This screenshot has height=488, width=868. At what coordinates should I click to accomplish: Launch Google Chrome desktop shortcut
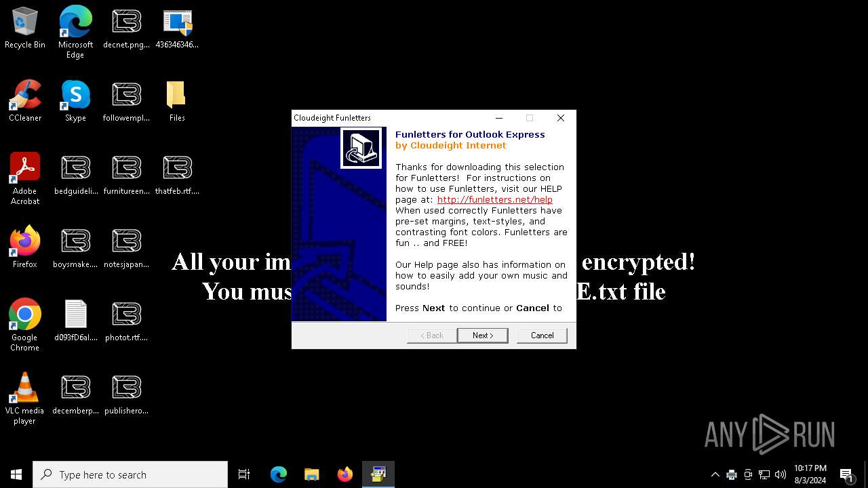click(x=25, y=325)
